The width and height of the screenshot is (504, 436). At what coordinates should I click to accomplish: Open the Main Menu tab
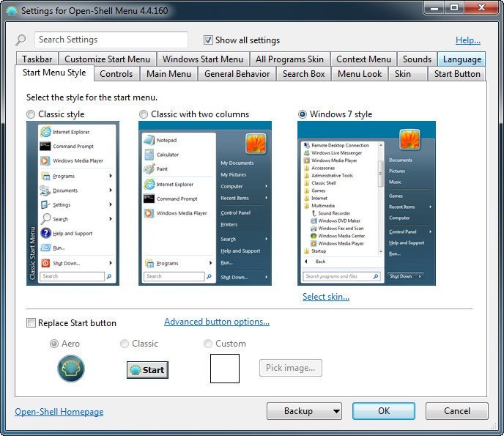(168, 74)
